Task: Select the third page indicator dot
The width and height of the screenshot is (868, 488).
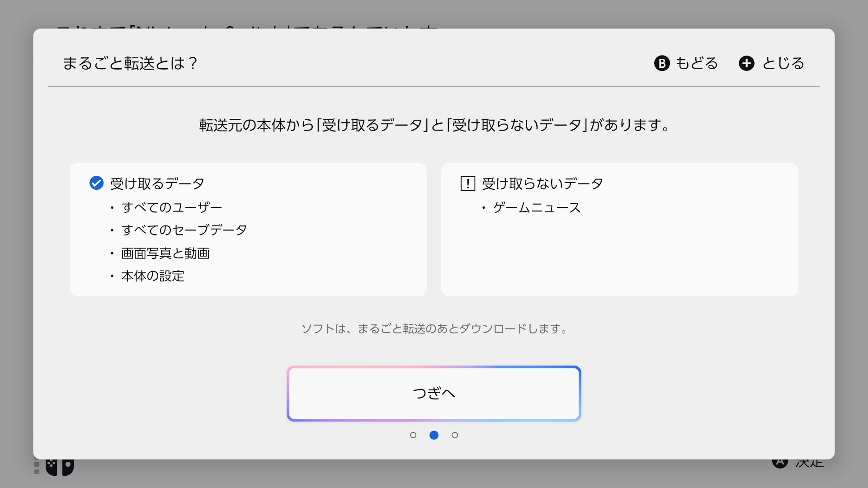Action: point(454,435)
